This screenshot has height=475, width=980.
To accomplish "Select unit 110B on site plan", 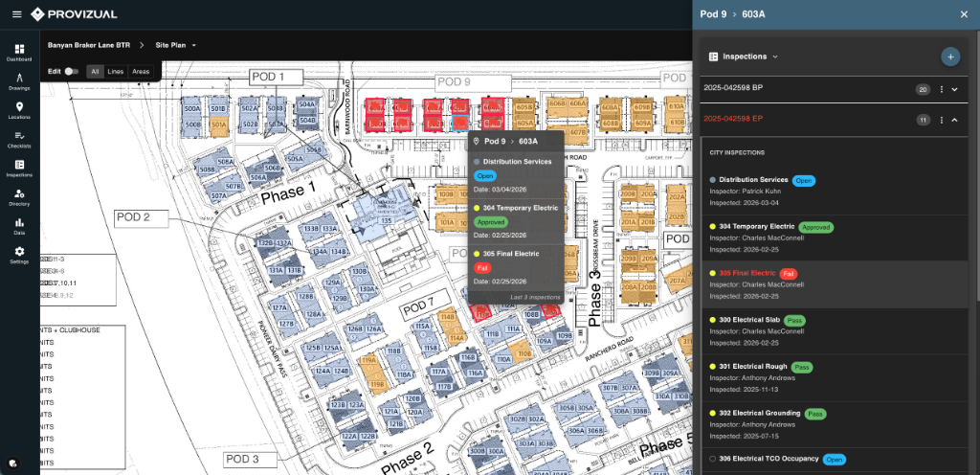I will pyautogui.click(x=524, y=353).
